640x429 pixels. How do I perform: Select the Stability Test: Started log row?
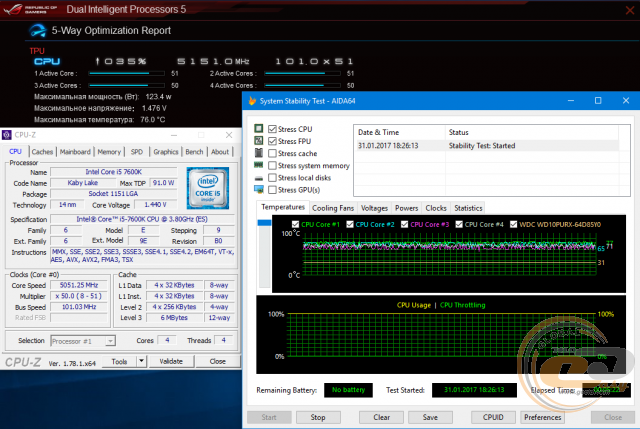pos(488,146)
